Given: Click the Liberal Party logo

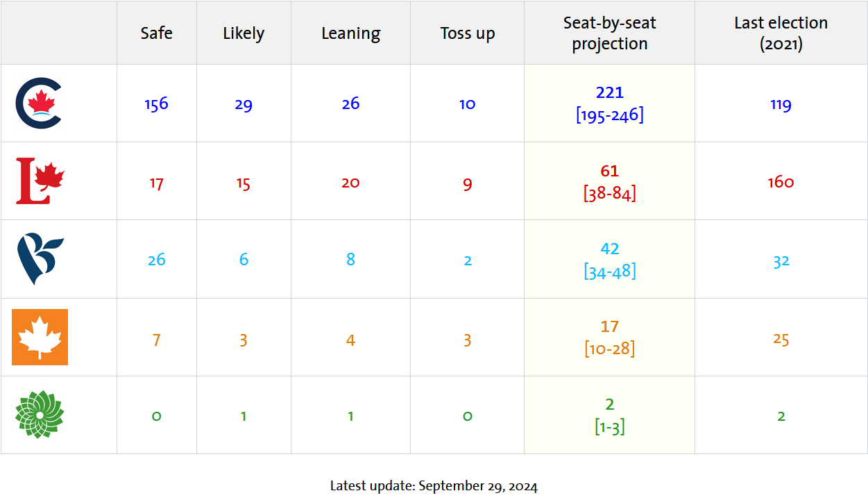Looking at the screenshot, I should point(40,181).
